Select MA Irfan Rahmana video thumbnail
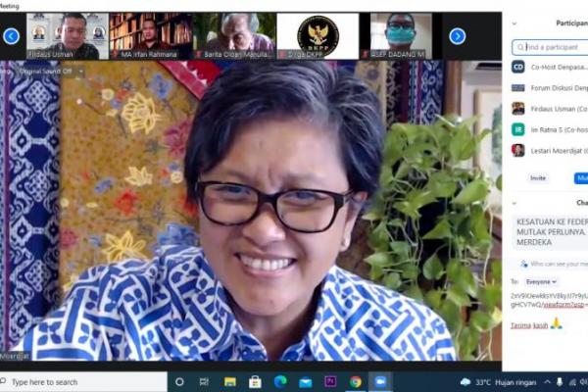 [151, 36]
